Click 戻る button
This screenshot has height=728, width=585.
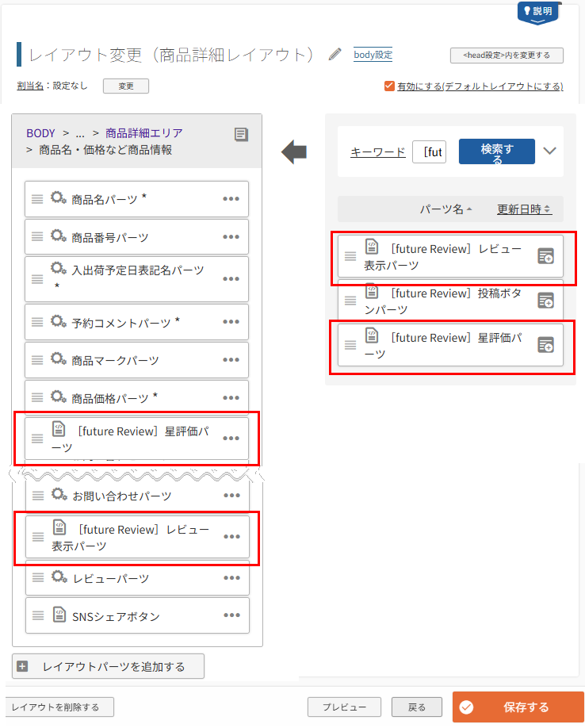pos(417,707)
